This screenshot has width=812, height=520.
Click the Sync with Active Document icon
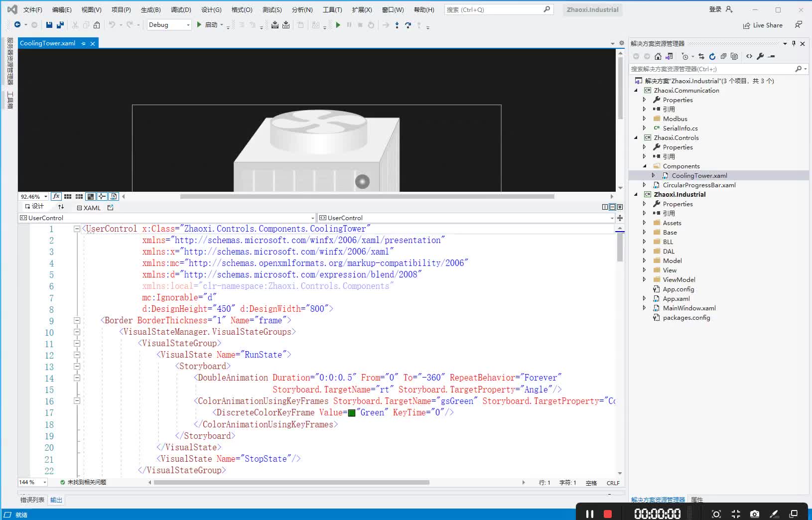pyautogui.click(x=701, y=56)
